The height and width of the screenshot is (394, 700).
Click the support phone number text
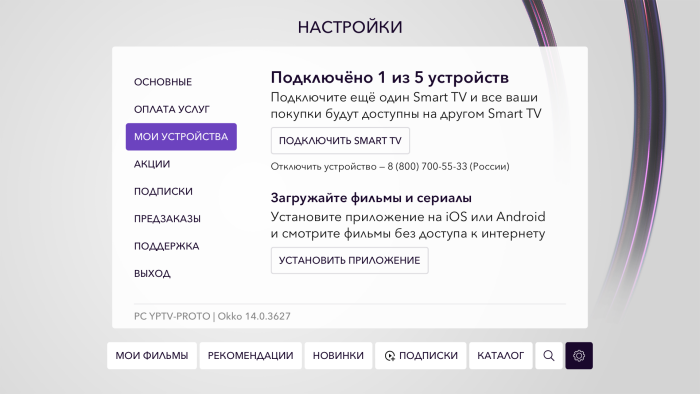pos(427,166)
